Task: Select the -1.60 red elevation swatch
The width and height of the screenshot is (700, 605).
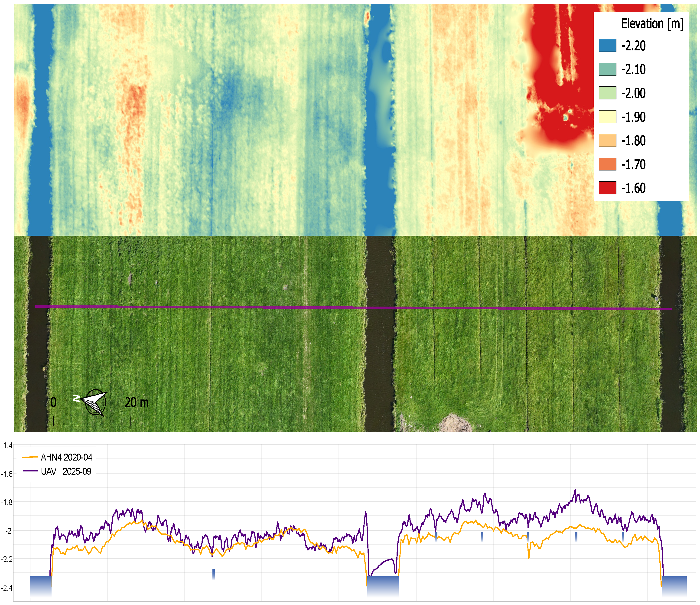Action: 607,188
